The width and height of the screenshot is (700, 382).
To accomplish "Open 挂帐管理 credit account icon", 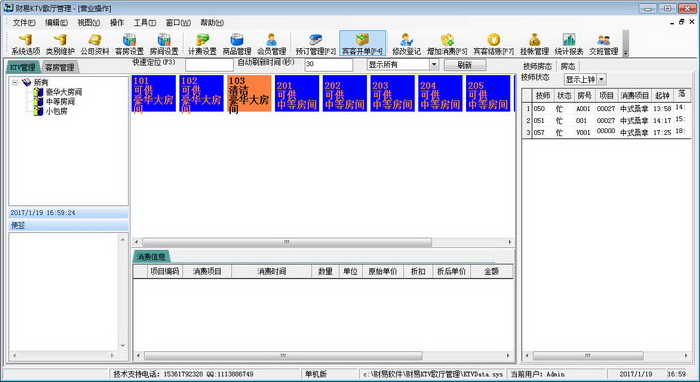I will click(534, 44).
